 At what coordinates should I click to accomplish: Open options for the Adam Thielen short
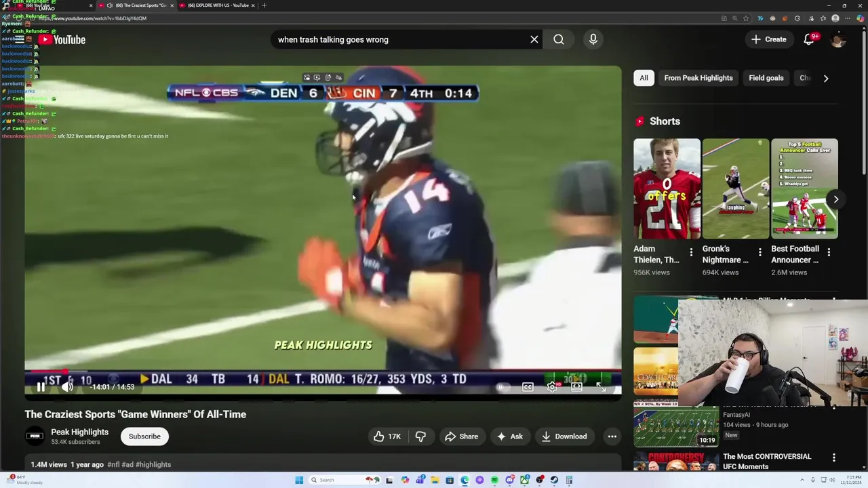point(691,252)
